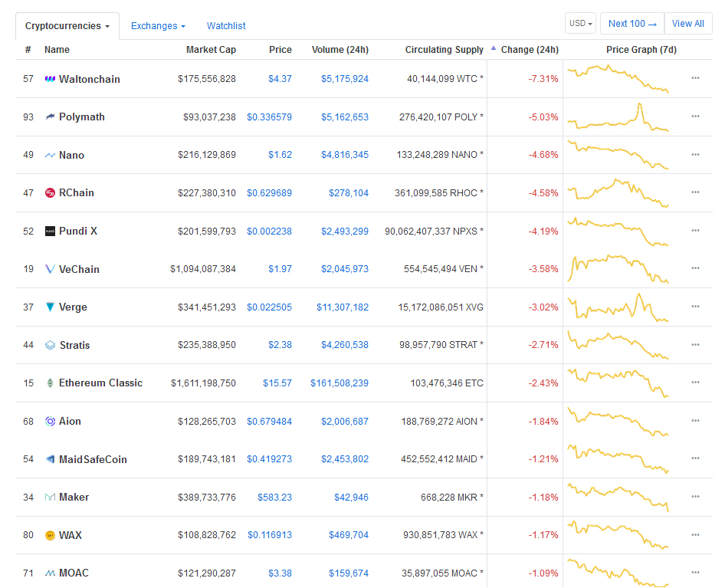This screenshot has width=725, height=588.
Task: Sort table by Price column header
Action: click(x=280, y=50)
